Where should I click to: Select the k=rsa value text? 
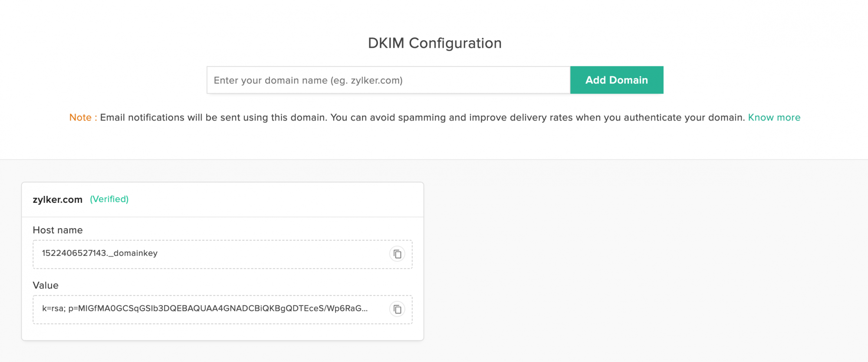coord(205,308)
